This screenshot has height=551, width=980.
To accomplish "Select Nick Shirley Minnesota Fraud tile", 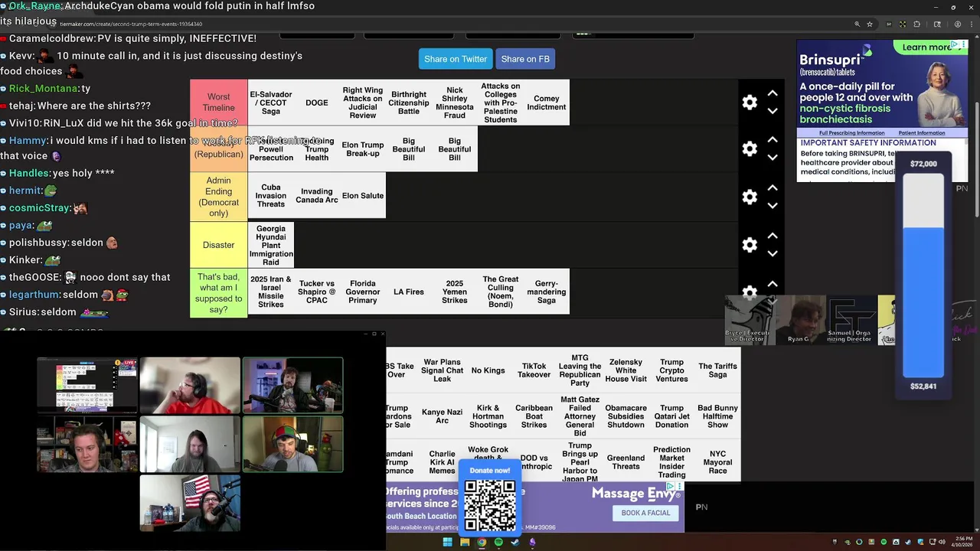I will 455,103.
